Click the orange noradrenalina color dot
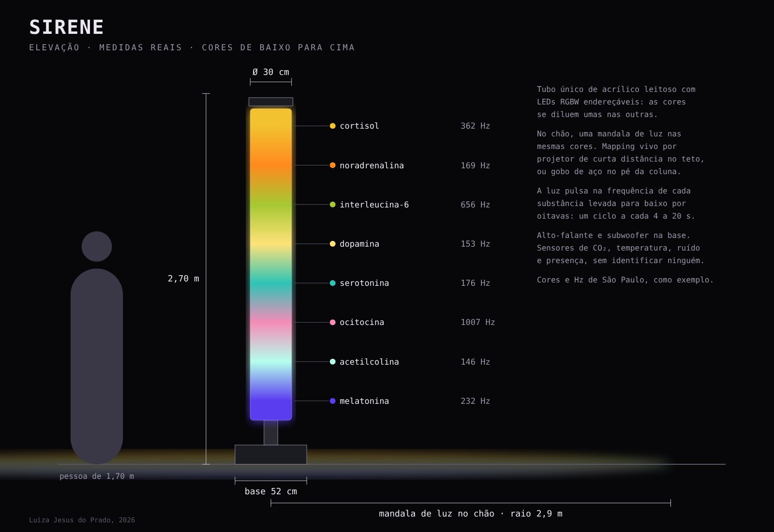The height and width of the screenshot is (532, 774). point(332,165)
